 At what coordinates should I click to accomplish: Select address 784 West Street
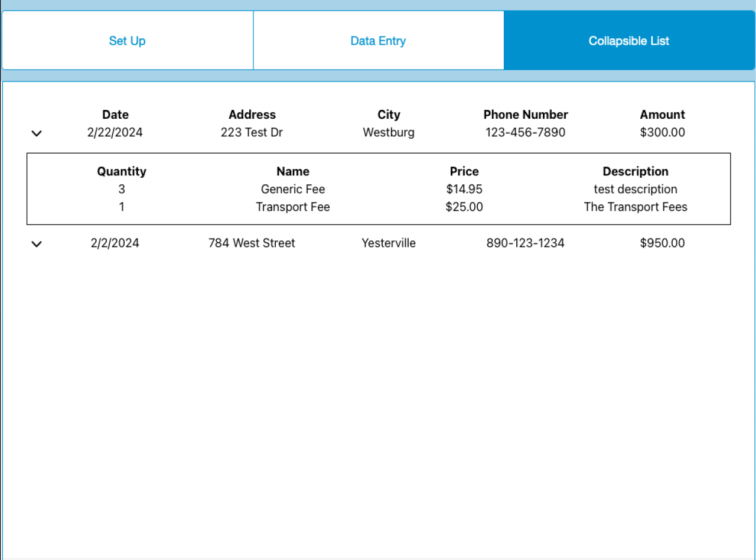pos(252,243)
